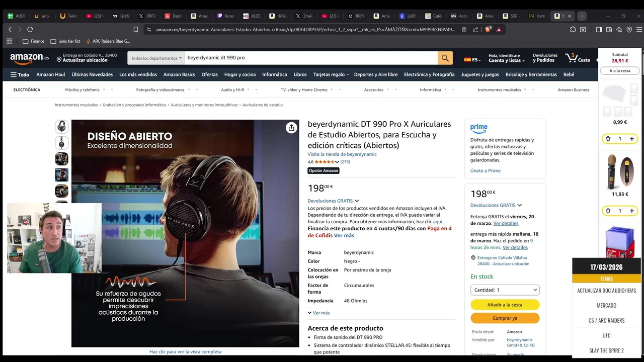Viewport: 644px width, 362px height.
Task: Open star rating breakdown chevron
Action: [337, 162]
